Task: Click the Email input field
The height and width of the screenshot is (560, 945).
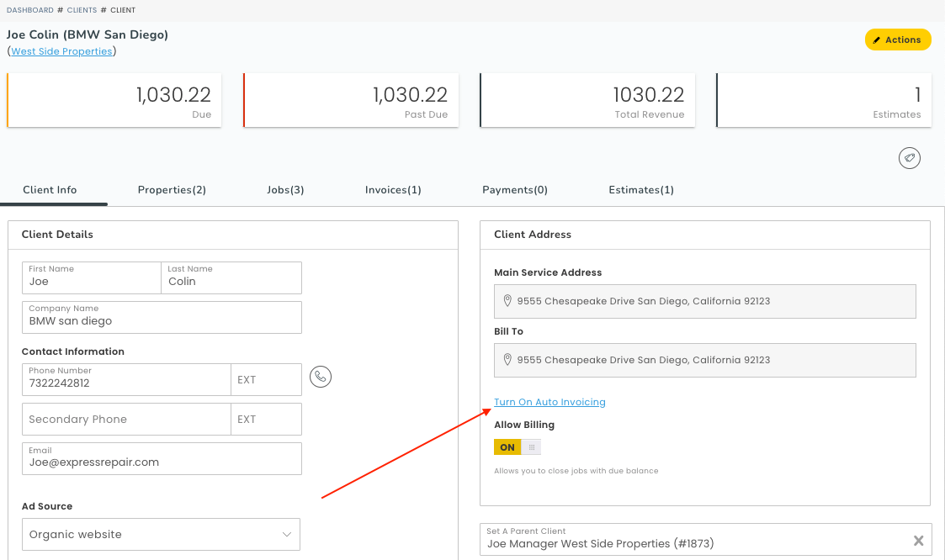Action: [x=161, y=462]
